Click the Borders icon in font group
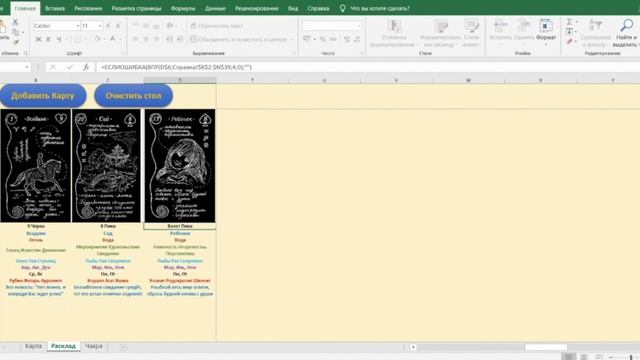The width and height of the screenshot is (640, 360). pos(77,39)
